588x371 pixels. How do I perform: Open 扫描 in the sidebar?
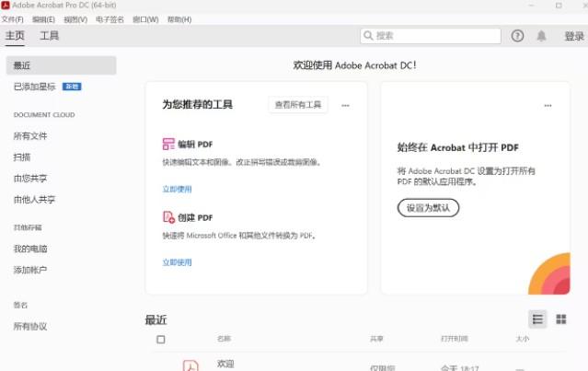click(22, 157)
